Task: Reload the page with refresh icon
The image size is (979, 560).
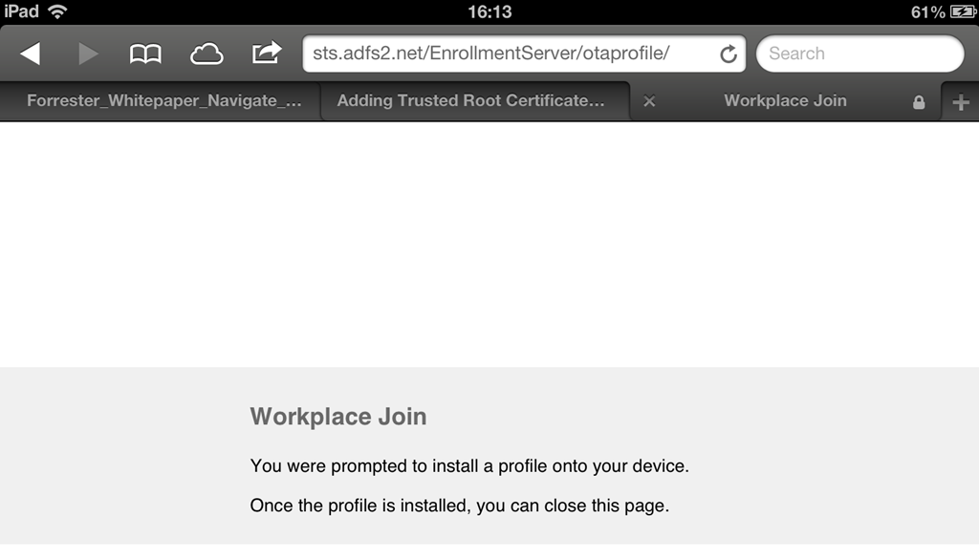Action: click(729, 54)
